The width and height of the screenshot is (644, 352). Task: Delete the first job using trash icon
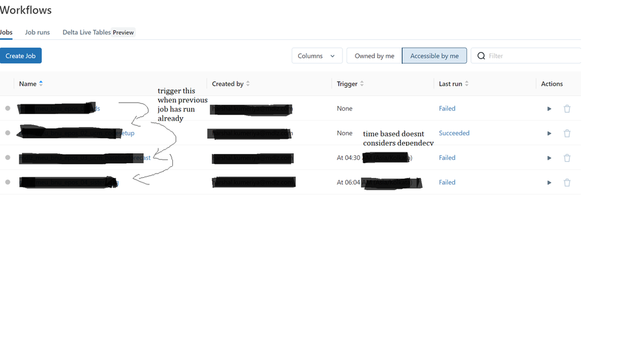click(567, 109)
